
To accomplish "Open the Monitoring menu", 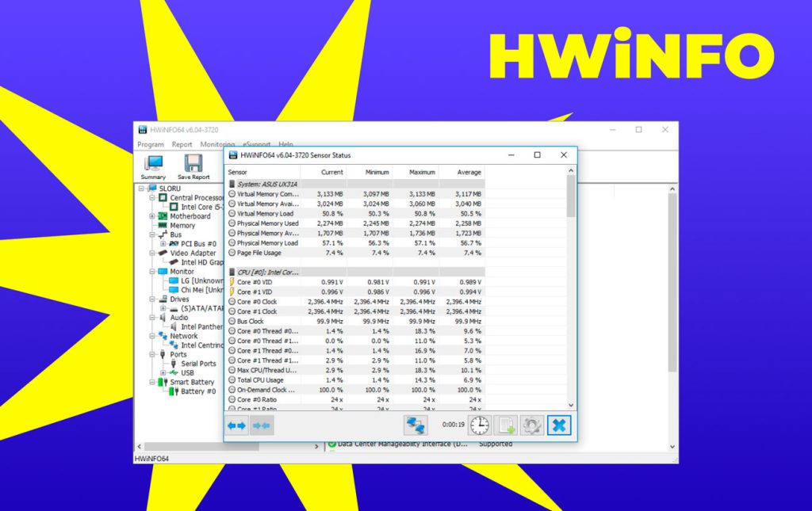I will [x=217, y=144].
